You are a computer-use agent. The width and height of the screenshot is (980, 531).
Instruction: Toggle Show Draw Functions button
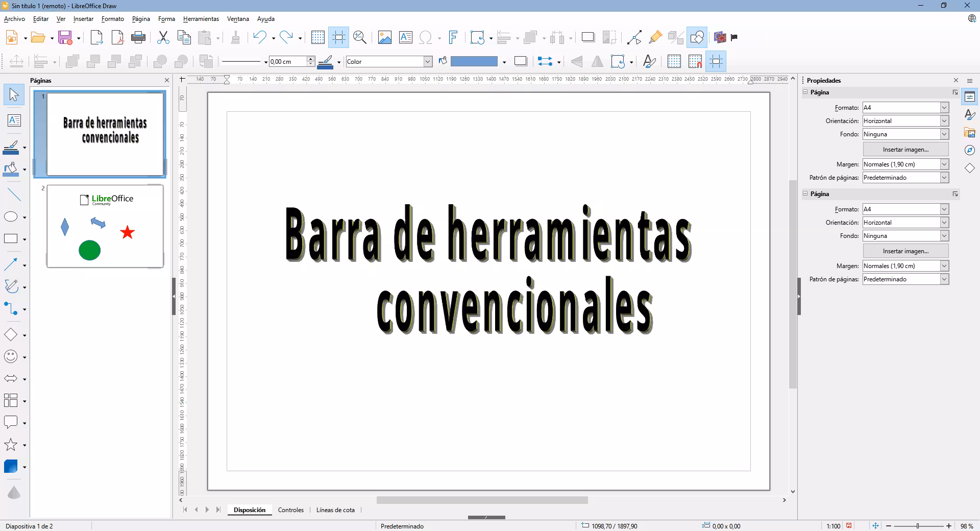tap(697, 37)
